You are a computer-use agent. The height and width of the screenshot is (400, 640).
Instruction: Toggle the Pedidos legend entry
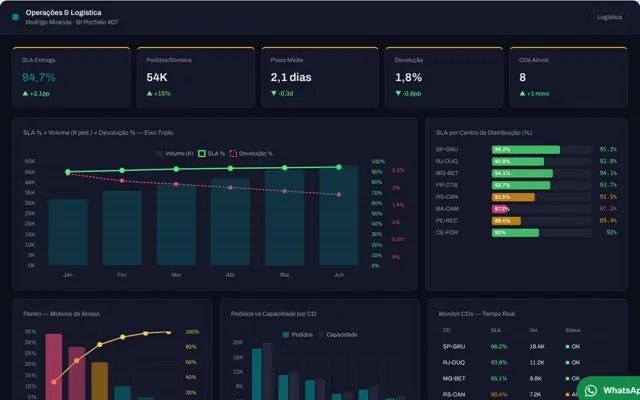298,335
